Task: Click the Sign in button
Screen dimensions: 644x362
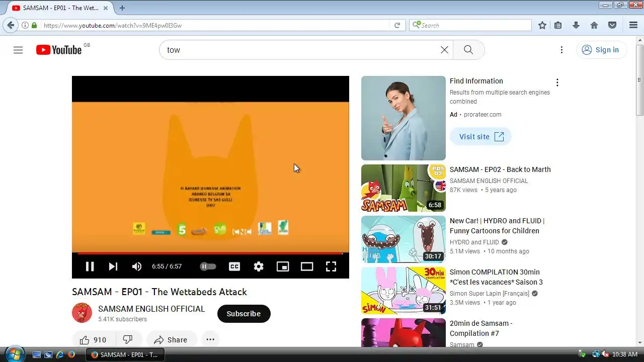Action: (601, 50)
